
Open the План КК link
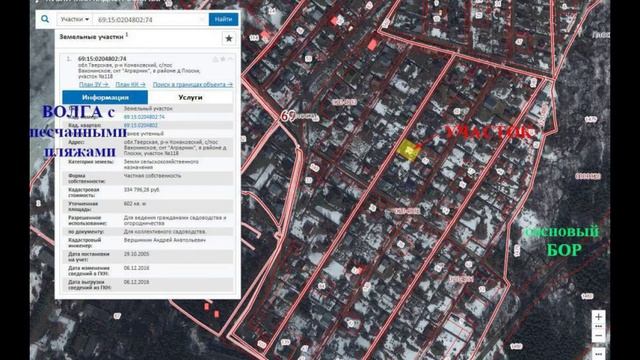point(131,84)
